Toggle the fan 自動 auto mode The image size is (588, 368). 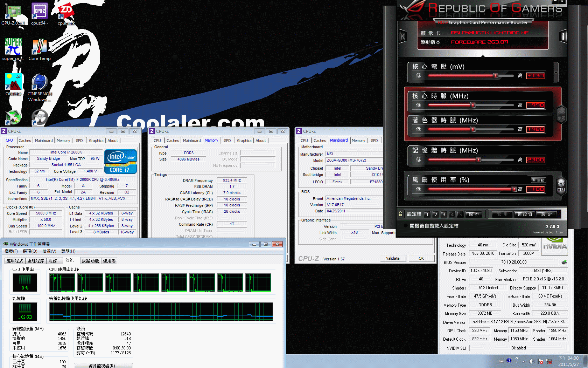[539, 180]
